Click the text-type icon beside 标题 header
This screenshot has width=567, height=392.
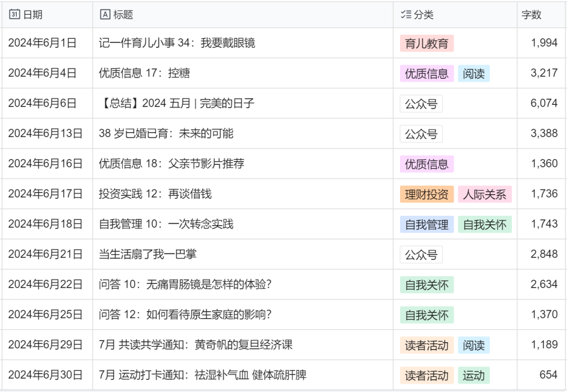[105, 15]
